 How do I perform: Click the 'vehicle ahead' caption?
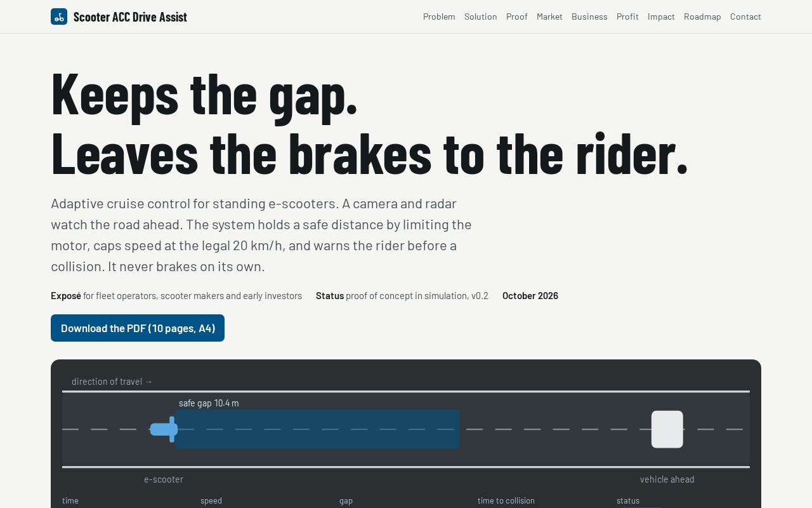pos(667,479)
